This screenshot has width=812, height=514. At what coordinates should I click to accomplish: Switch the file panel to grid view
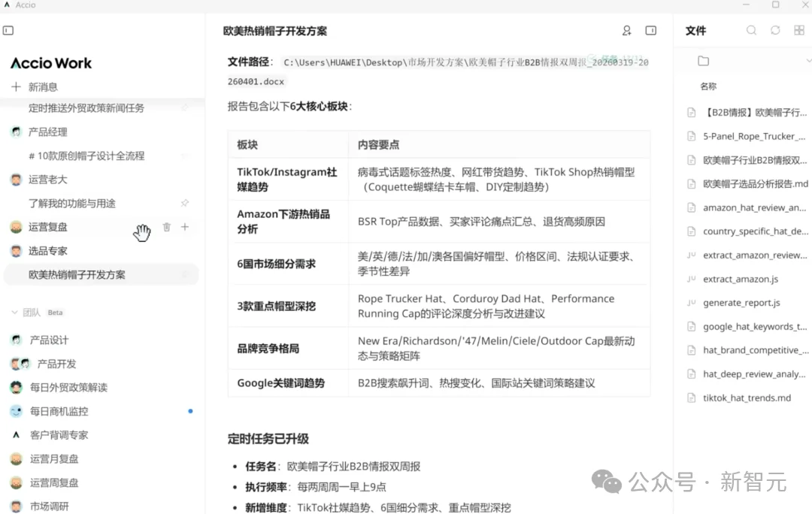[799, 31]
